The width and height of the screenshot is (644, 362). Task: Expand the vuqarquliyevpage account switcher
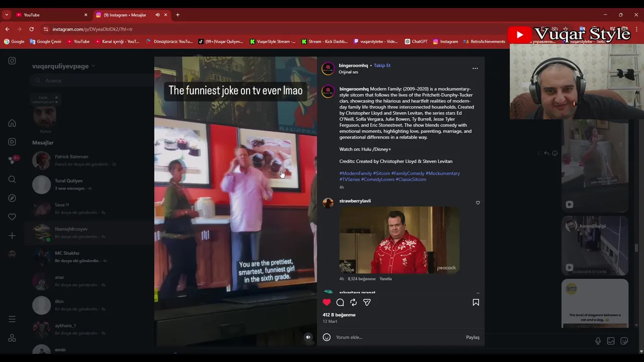click(x=63, y=66)
